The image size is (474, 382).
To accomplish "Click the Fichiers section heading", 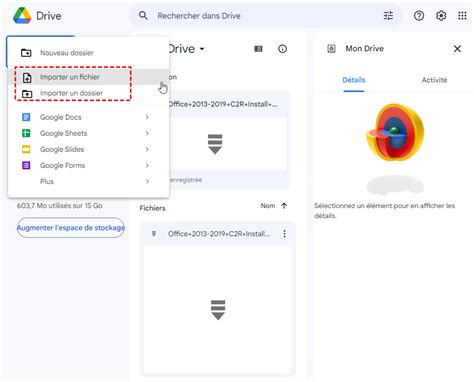I will pyautogui.click(x=152, y=208).
